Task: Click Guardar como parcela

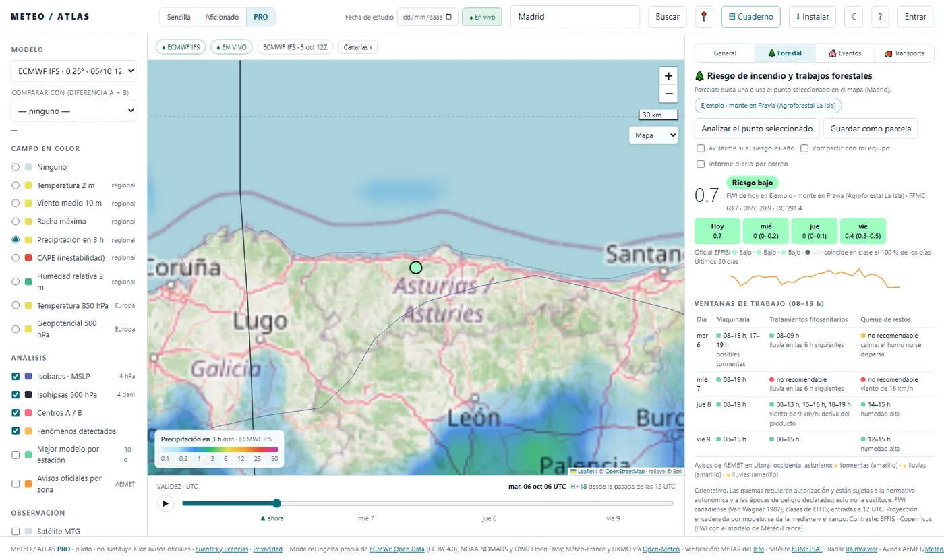Action: point(871,129)
